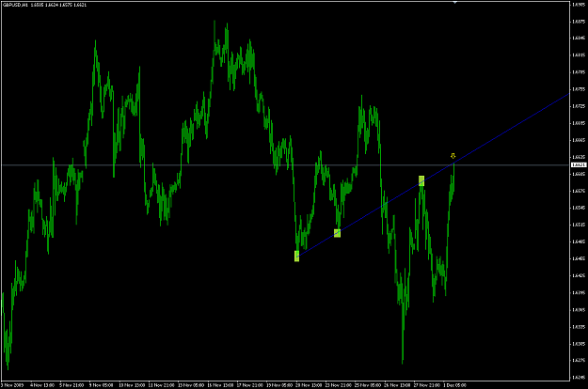
Task: Click the 1.6485 price axis label
Action: pyautogui.click(x=579, y=241)
